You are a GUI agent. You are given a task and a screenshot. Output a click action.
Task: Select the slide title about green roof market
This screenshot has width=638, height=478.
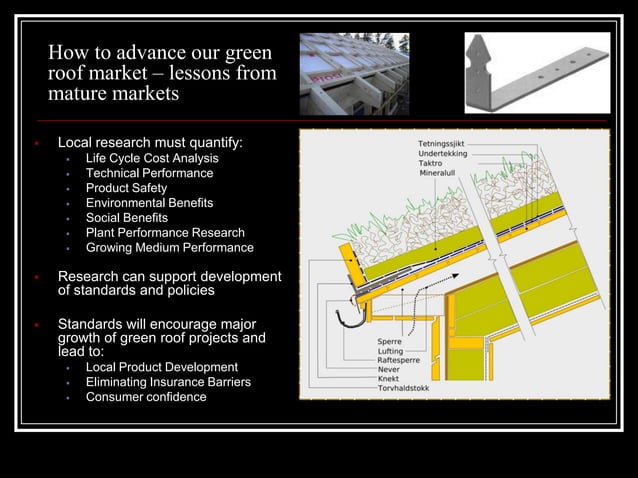(x=162, y=73)
